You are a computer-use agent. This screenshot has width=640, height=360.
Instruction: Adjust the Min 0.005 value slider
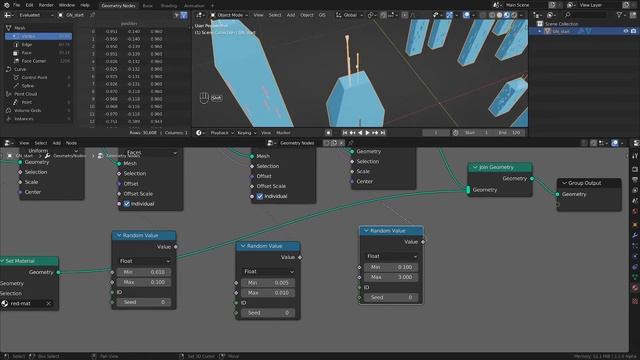click(x=268, y=282)
